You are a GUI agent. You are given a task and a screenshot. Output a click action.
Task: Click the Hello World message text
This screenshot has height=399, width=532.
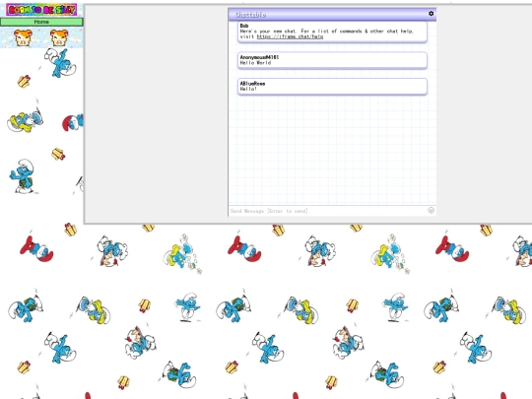tap(255, 62)
